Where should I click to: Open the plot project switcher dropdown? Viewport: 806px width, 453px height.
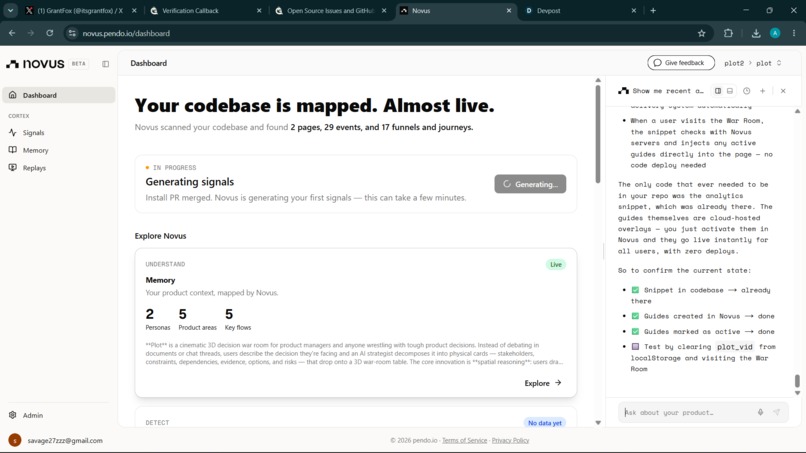[x=768, y=63]
